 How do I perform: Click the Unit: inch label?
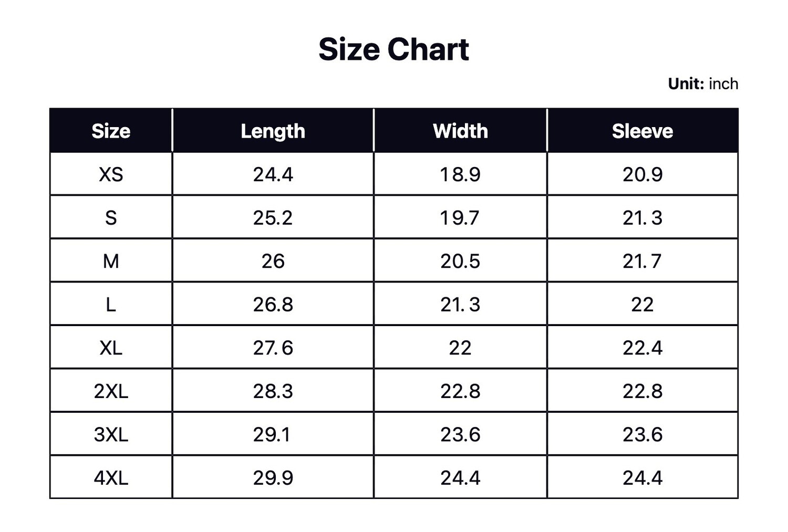tap(703, 84)
